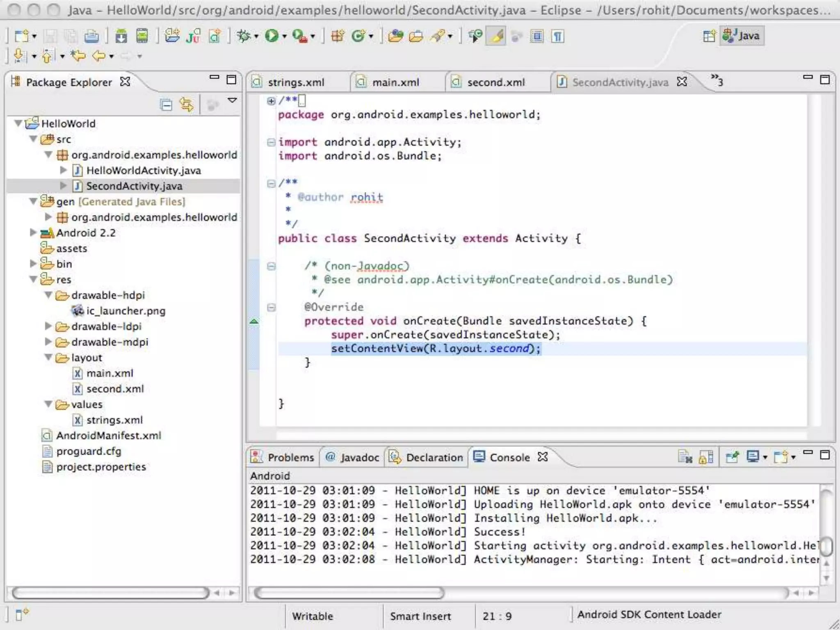Click the Open Perspective icon

pyautogui.click(x=709, y=36)
